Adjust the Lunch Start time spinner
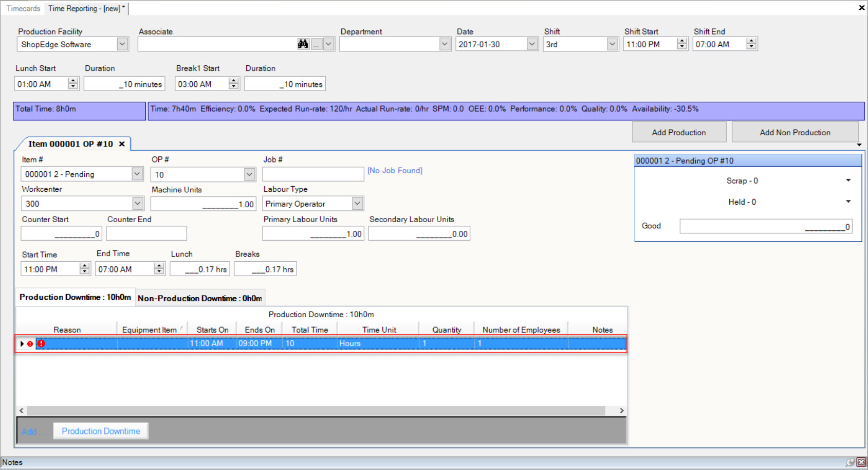The image size is (868, 470). click(x=73, y=84)
